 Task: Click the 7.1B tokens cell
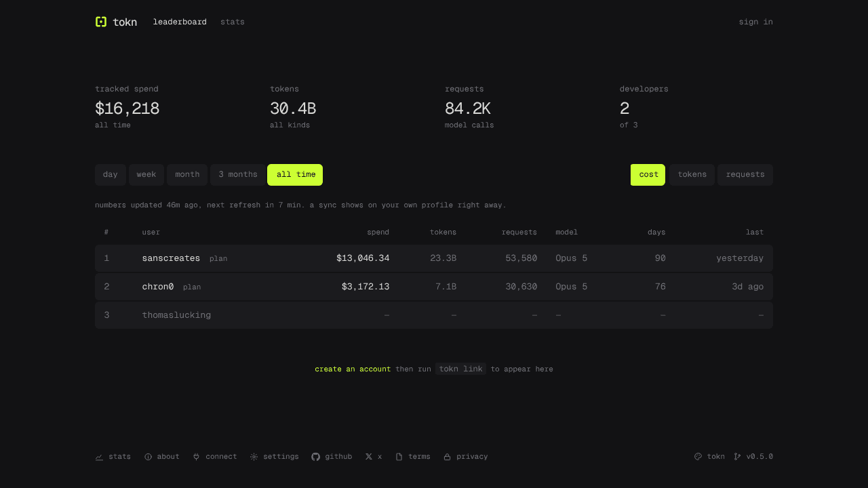[446, 287]
